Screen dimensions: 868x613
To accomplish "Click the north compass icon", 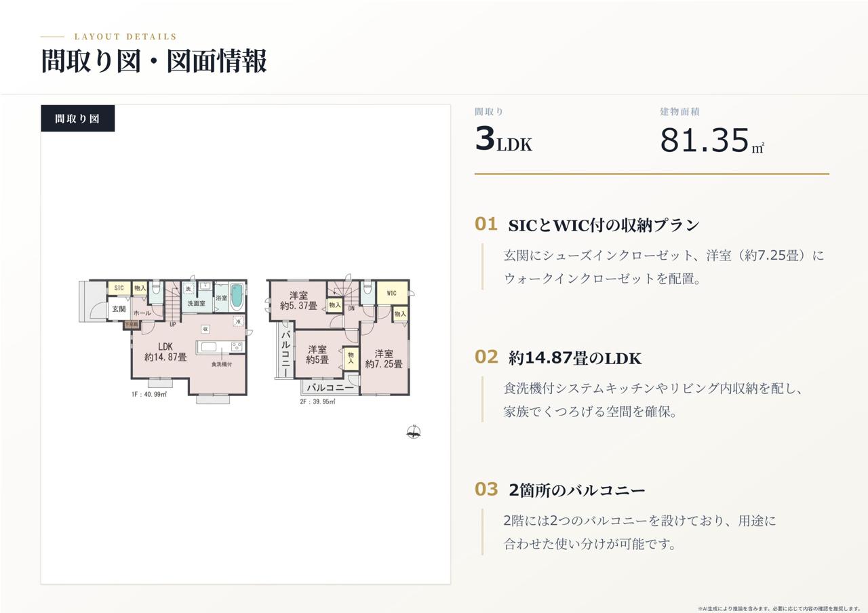I will coord(414,431).
